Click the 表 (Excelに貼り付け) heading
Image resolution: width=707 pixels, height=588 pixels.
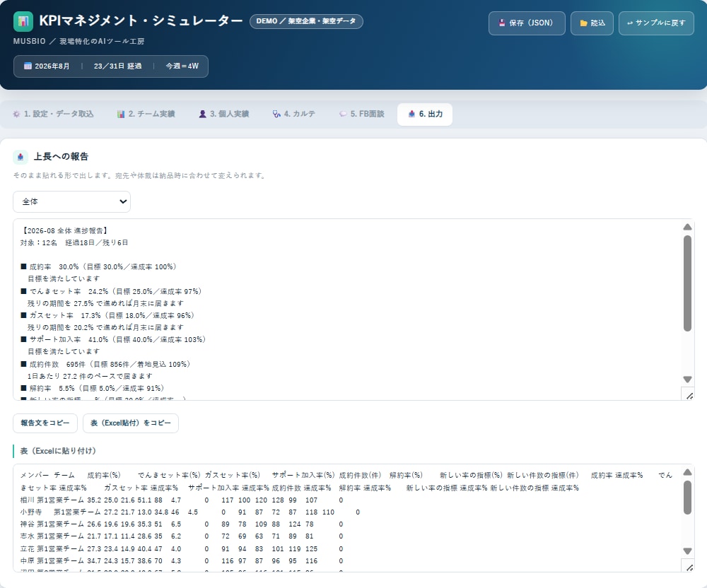click(58, 451)
